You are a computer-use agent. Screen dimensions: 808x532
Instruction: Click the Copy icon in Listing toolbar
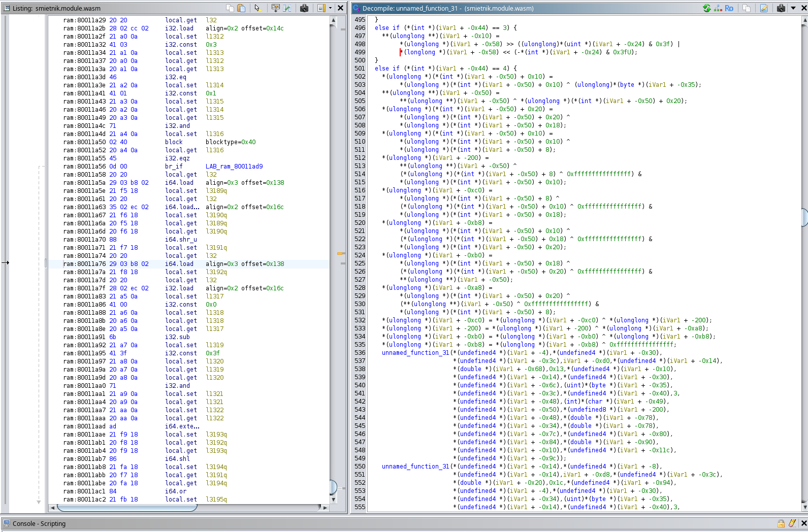pos(230,8)
